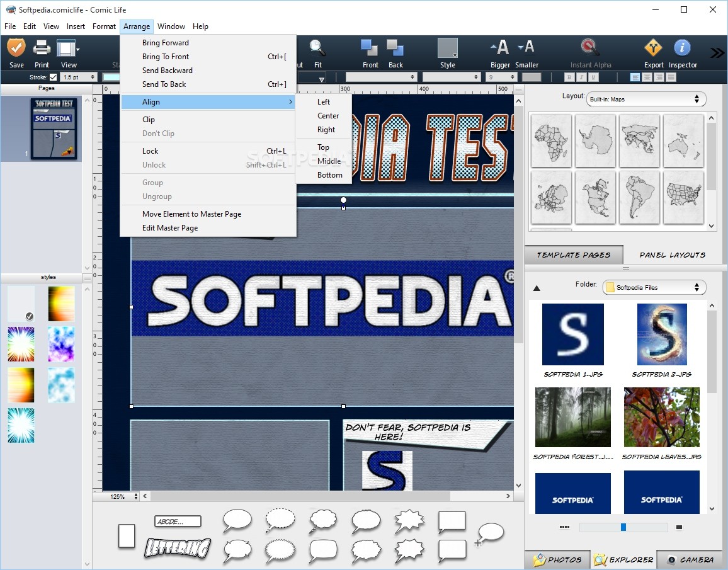
Task: Open the Camera tab
Action: pyautogui.click(x=691, y=560)
